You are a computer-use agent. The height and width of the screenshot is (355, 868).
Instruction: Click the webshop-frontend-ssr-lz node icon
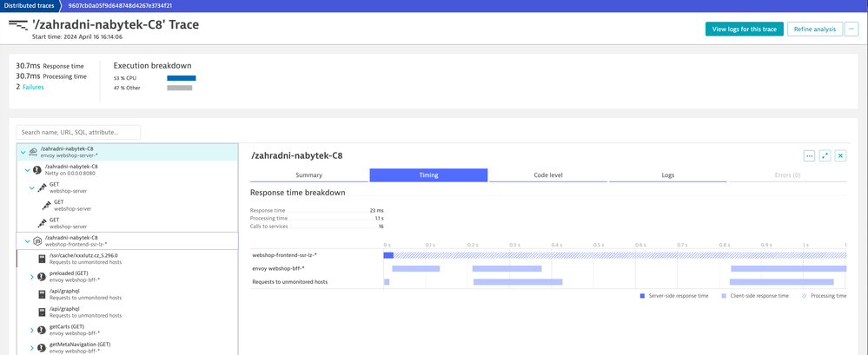(37, 241)
